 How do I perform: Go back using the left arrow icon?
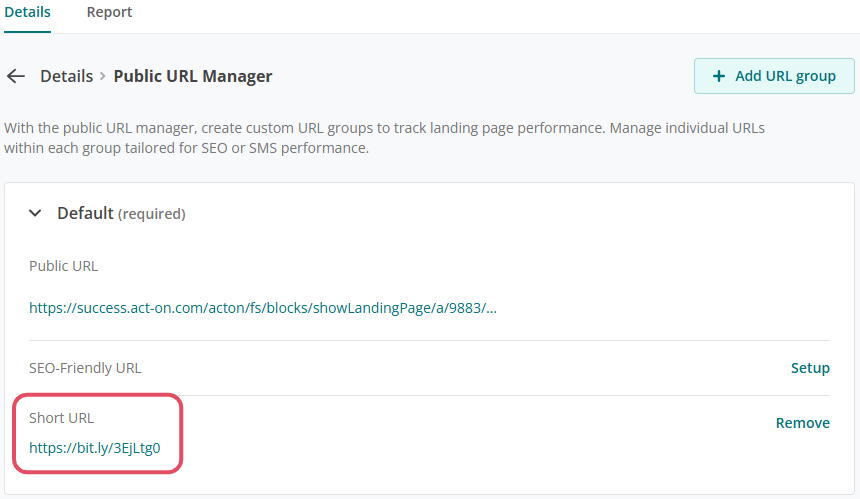point(16,76)
